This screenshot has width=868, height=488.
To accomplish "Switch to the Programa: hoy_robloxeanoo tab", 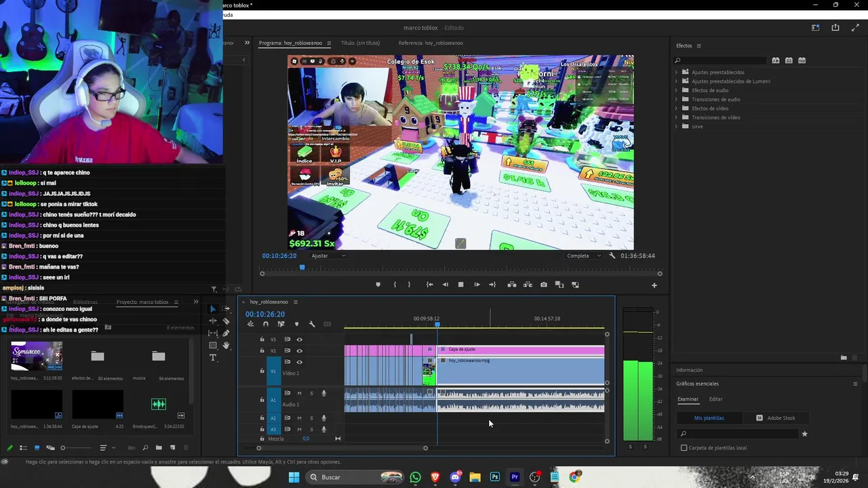I will (x=291, y=43).
